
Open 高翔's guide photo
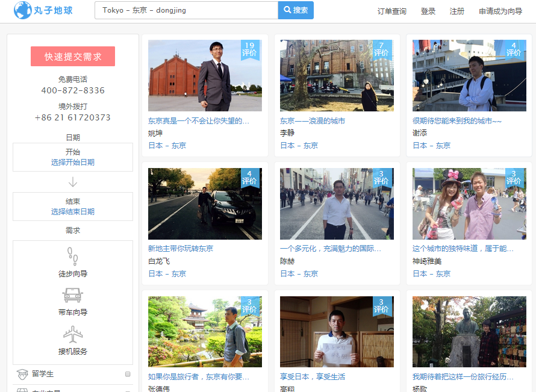click(337, 332)
